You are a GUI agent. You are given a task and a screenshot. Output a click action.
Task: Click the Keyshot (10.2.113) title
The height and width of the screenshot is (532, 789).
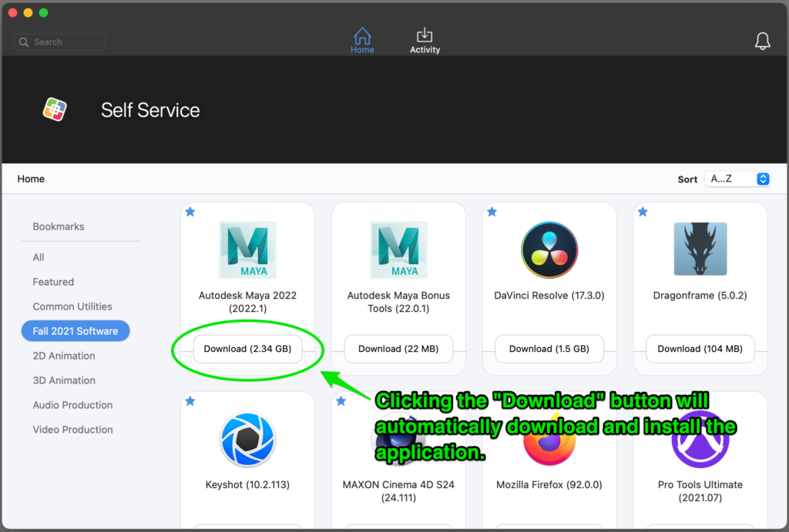tap(247, 485)
